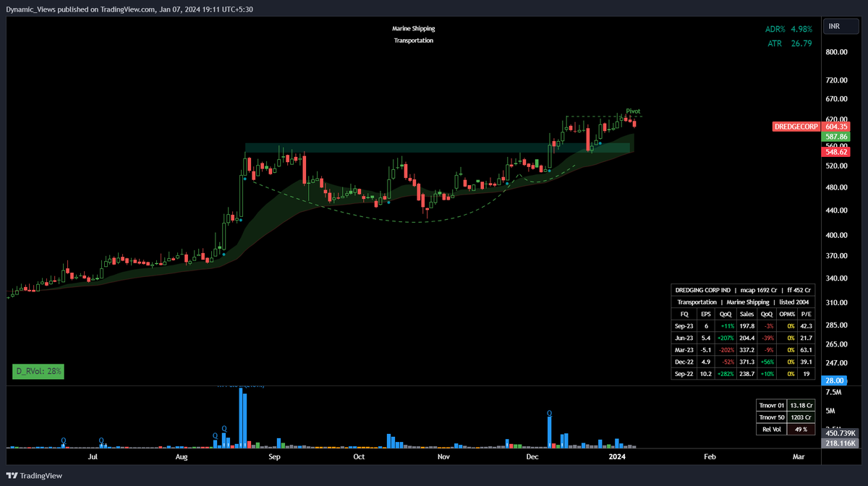Select the ATR 26.79 readout
Viewport: 868px width, 486px height.
pyautogui.click(x=790, y=43)
